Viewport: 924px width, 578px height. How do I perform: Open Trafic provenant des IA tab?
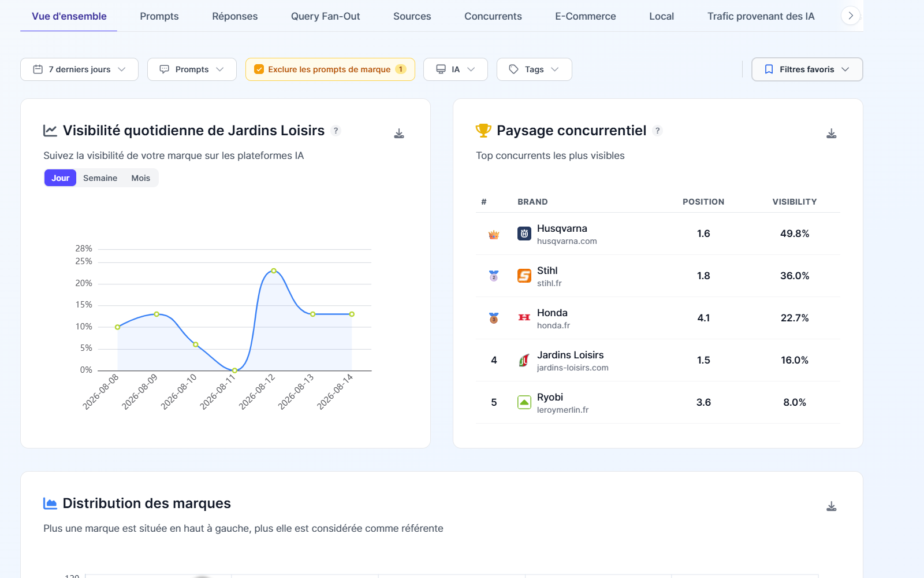[x=761, y=16]
